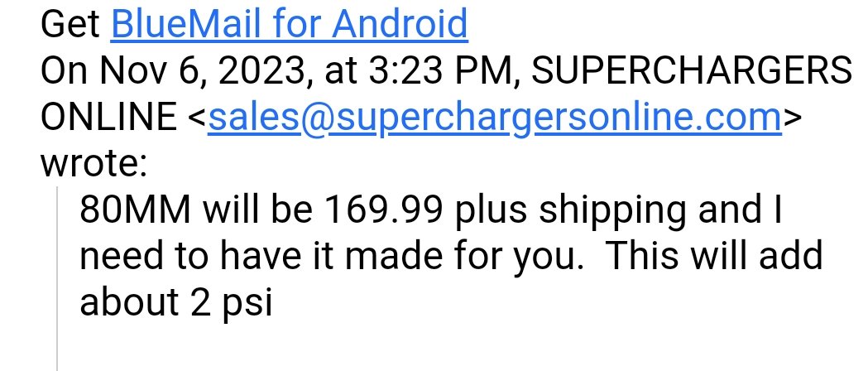Click the "SUPERCHARGERS" sender name

coord(692,71)
